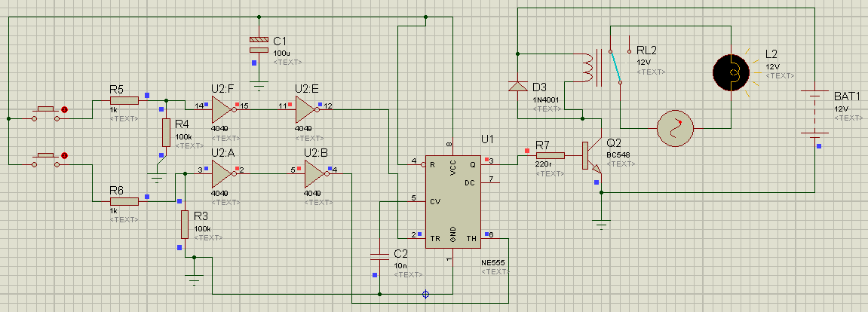Click the ground symbol beside resistor R4

pyautogui.click(x=157, y=178)
